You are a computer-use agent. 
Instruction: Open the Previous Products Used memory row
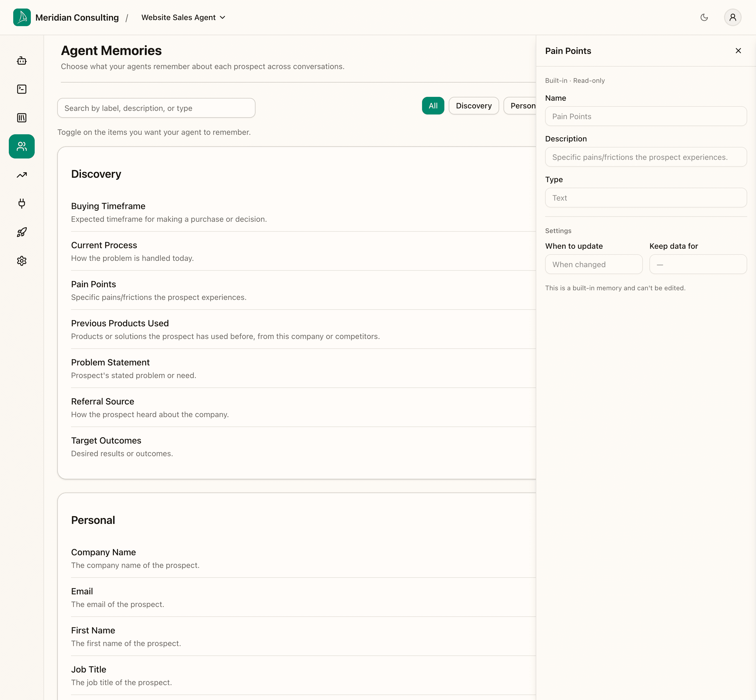click(303, 329)
